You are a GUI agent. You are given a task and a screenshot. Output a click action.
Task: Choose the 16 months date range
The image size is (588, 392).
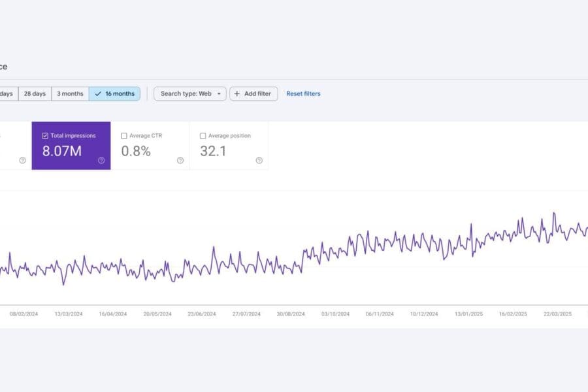[114, 93]
